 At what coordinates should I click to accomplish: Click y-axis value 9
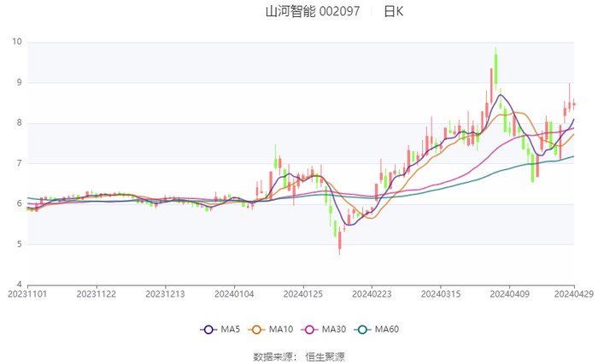click(20, 82)
